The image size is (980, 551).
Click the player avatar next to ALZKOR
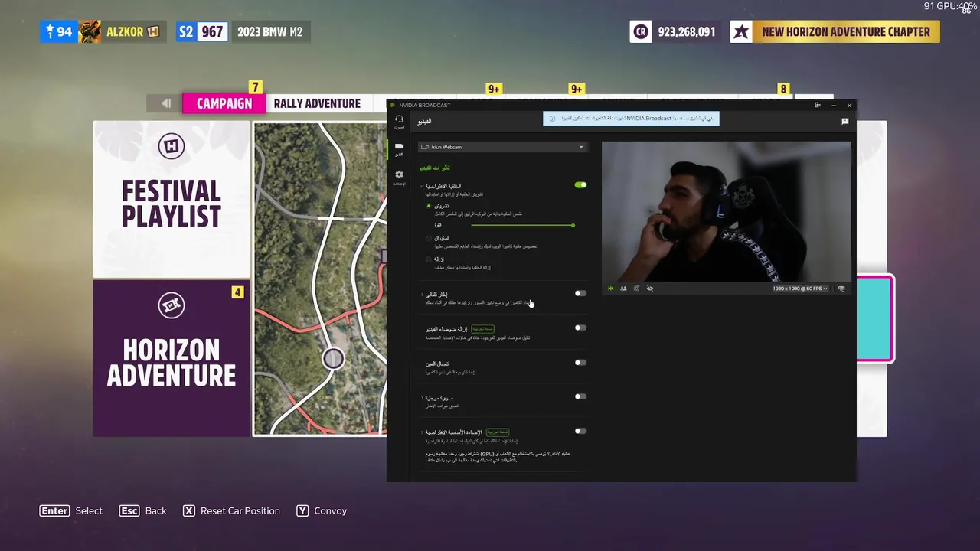[x=90, y=32]
